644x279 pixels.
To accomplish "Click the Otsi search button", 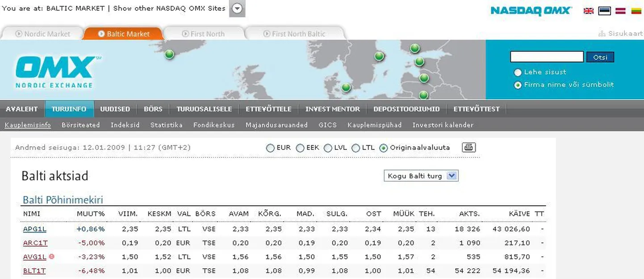I will pos(600,57).
